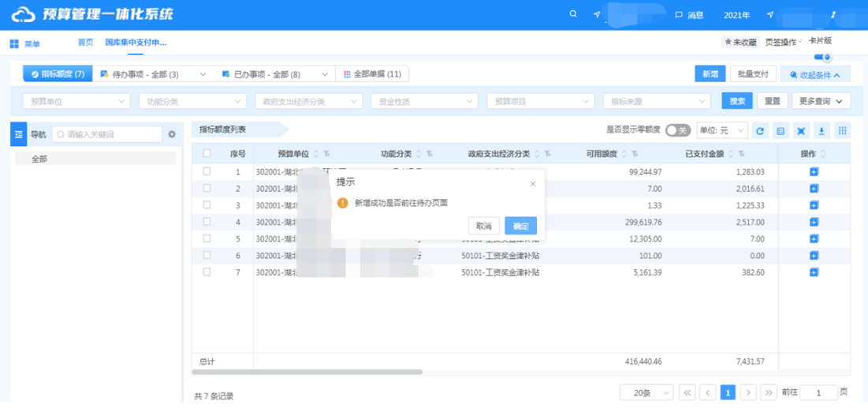This screenshot has width=868, height=412.
Task: Click the cloud logo of 预算管理一体化系统
Action: pyautogui.click(x=23, y=14)
